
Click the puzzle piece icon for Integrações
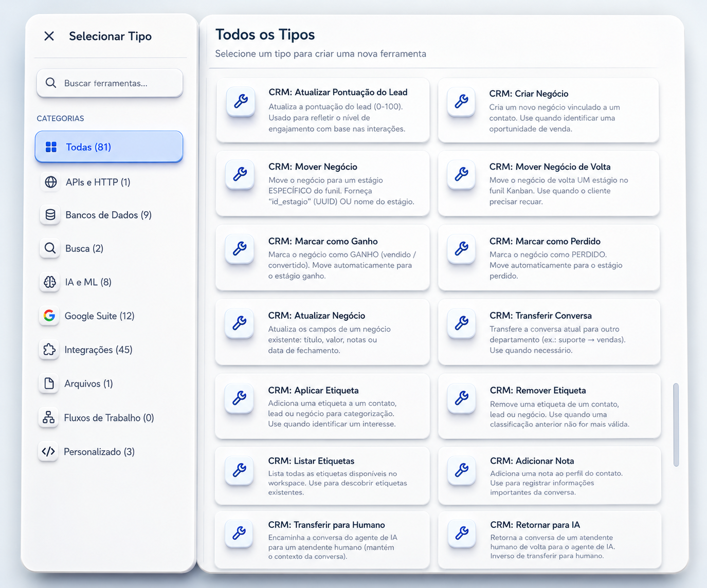[x=49, y=350]
